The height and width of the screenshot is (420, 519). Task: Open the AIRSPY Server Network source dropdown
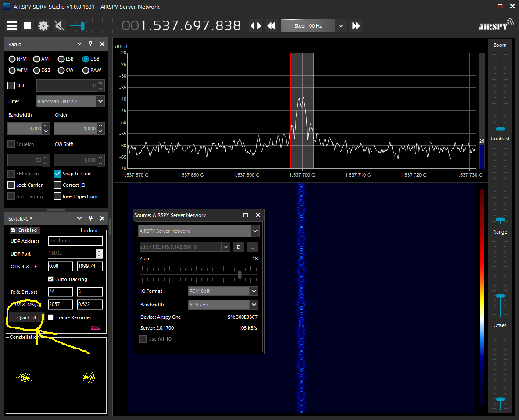[x=255, y=231]
